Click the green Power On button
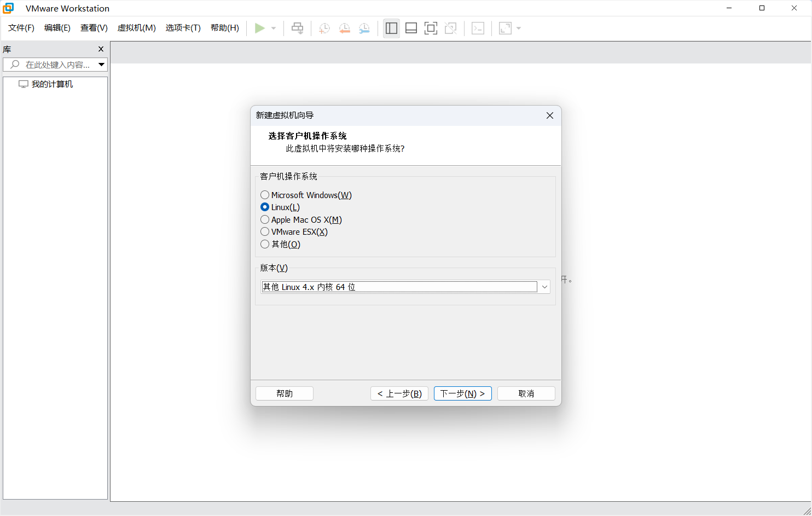 (x=260, y=28)
